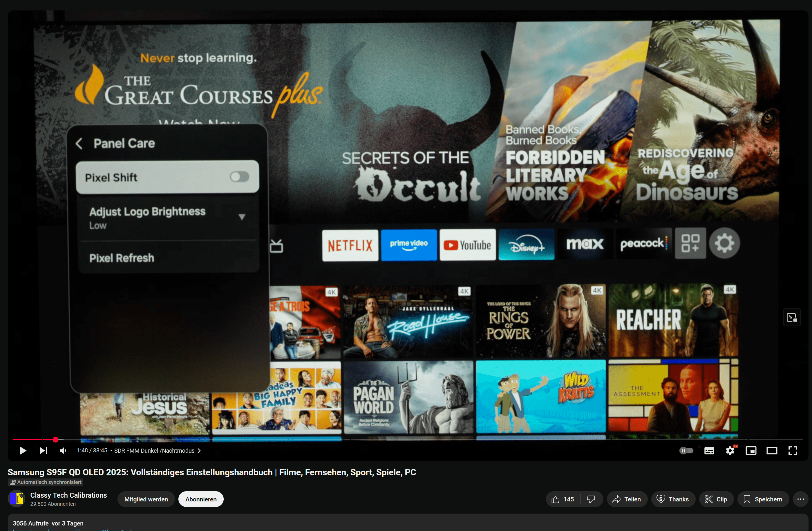
Task: Skip to the next video
Action: click(x=43, y=451)
